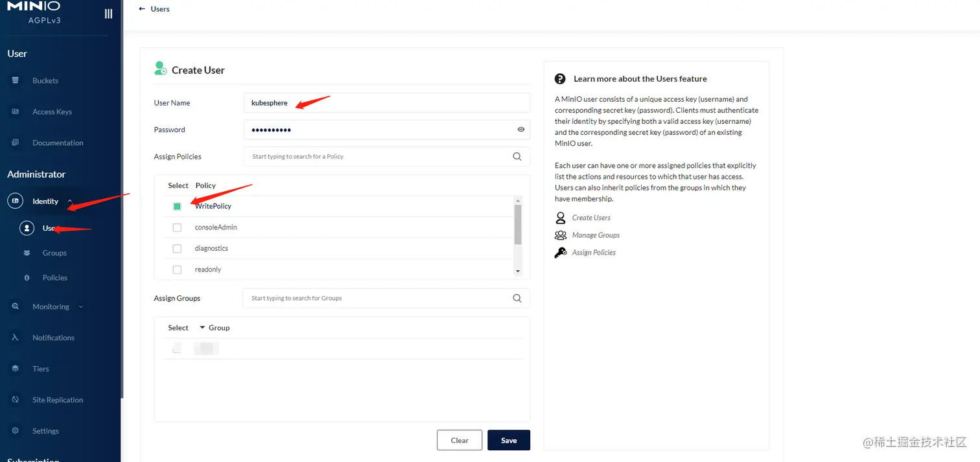Check the blurred group row checkbox
The image size is (980, 462).
(177, 349)
